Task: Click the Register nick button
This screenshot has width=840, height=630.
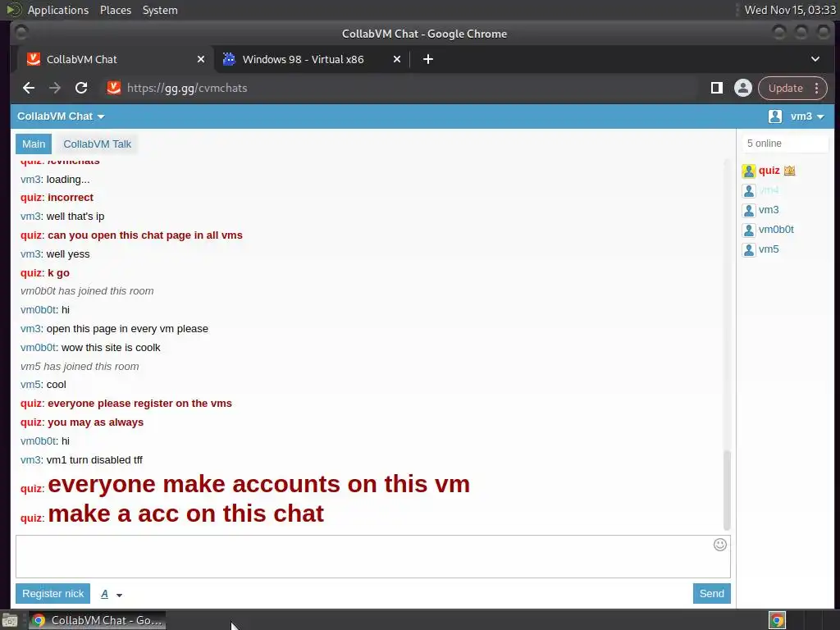Action: pos(53,594)
